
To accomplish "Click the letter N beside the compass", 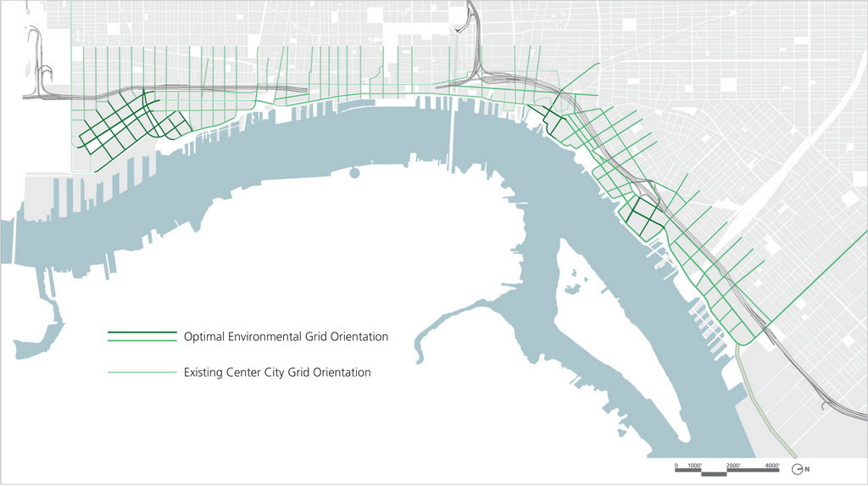I will pyautogui.click(x=807, y=469).
